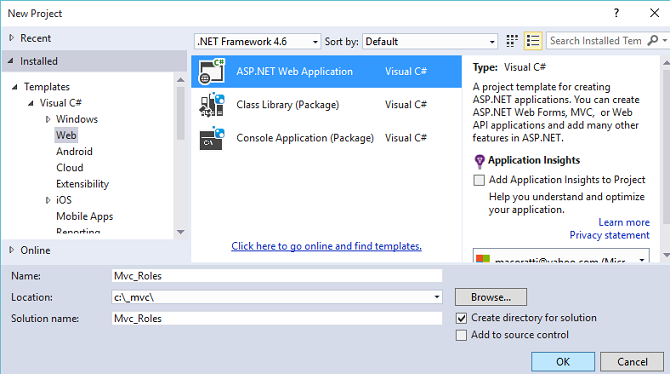
Task: Expand the Windows node under Visual C#
Action: coord(48,119)
